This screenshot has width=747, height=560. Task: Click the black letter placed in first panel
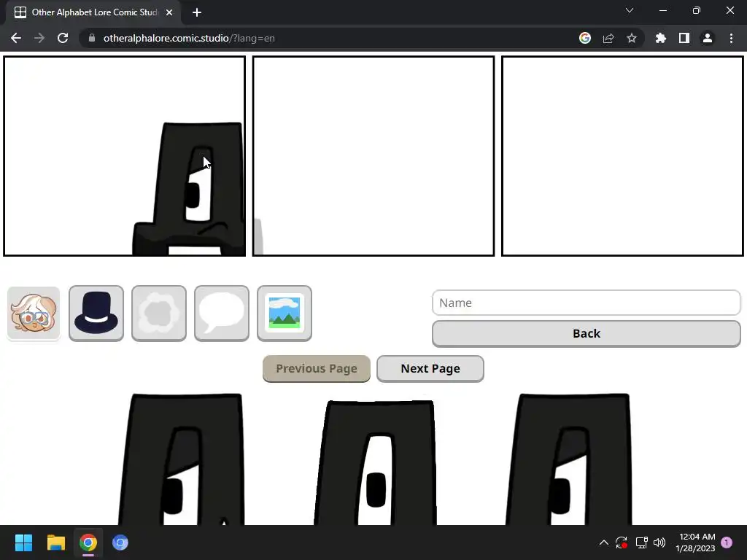click(x=189, y=189)
